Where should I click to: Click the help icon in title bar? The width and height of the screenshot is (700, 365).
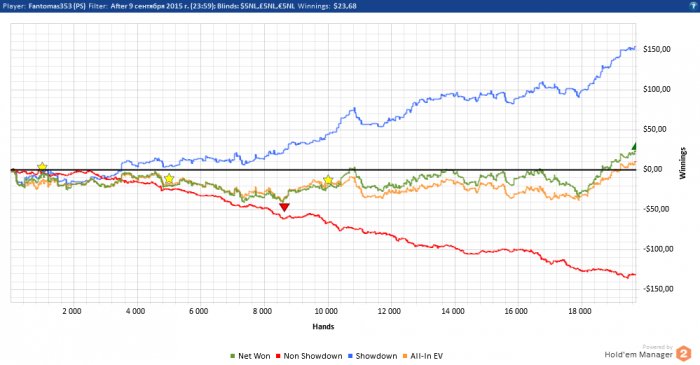tap(693, 6)
